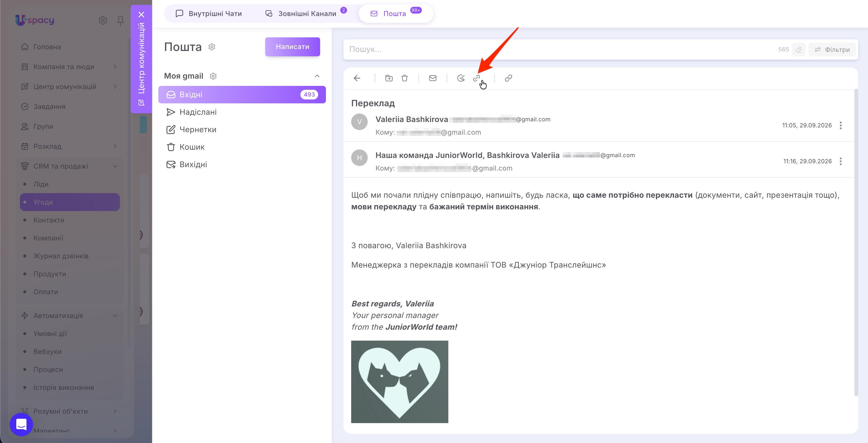
Task: Switch to the Внутрішні Чати tab
Action: [209, 14]
